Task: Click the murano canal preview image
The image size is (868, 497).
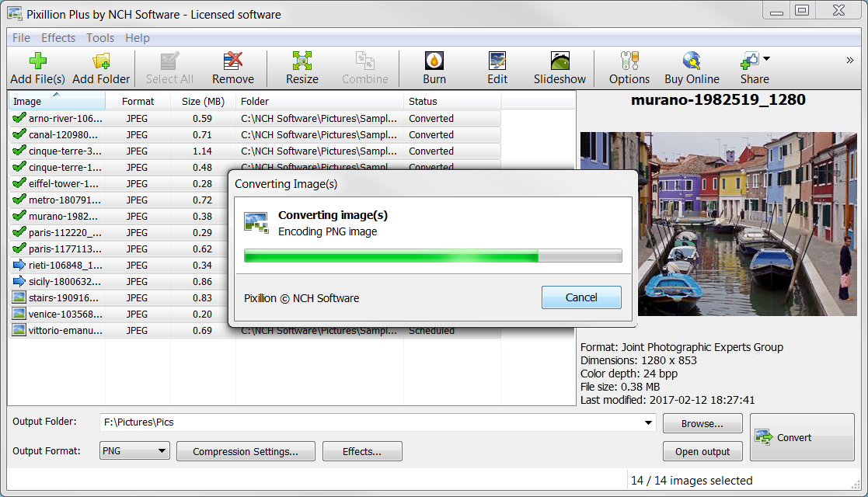Action: pyautogui.click(x=719, y=224)
